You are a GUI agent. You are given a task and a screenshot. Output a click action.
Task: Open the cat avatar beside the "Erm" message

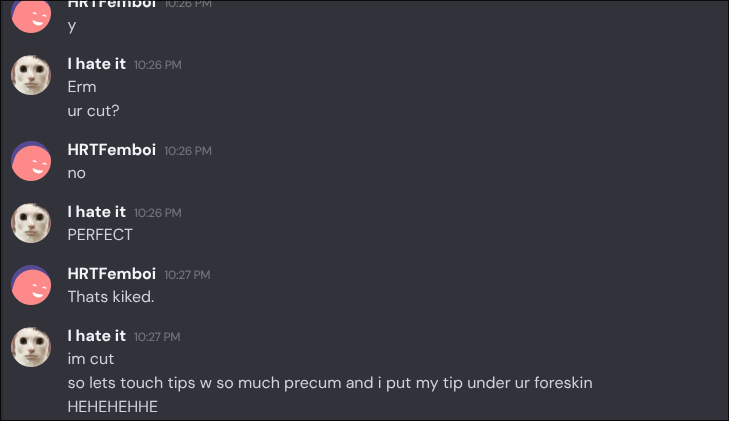[31, 74]
